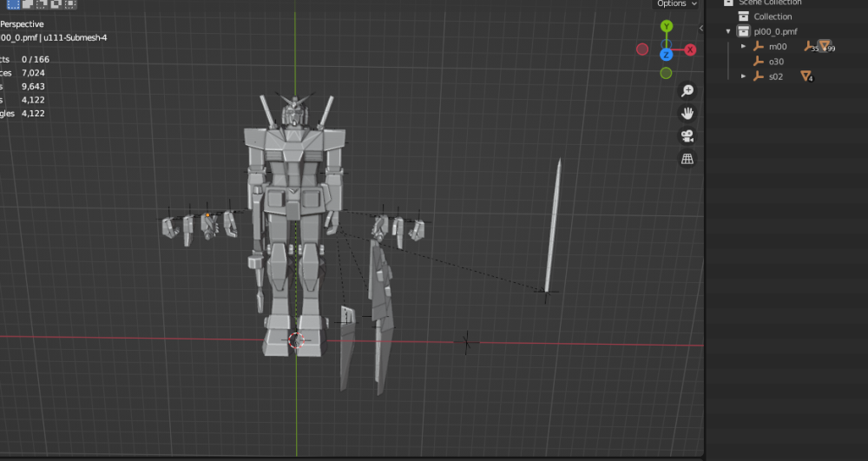The height and width of the screenshot is (461, 868).
Task: Enable the extend selection mode button
Action: 28,3
